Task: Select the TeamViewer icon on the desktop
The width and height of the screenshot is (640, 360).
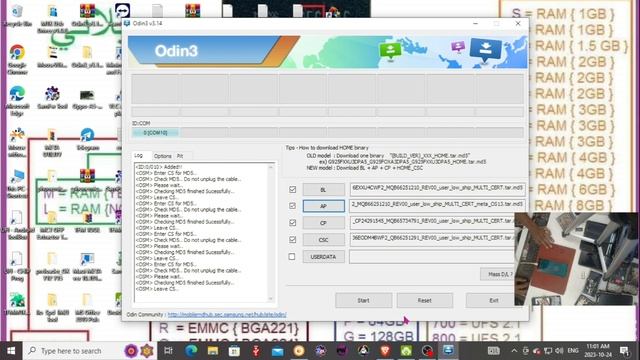Action: (122, 10)
